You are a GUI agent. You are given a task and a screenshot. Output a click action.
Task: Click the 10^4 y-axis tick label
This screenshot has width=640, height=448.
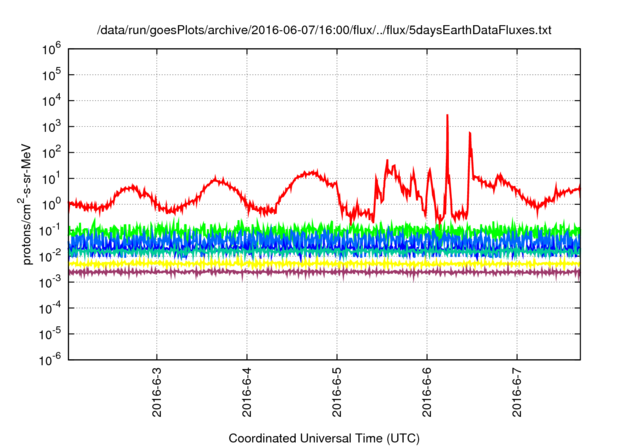(51, 100)
